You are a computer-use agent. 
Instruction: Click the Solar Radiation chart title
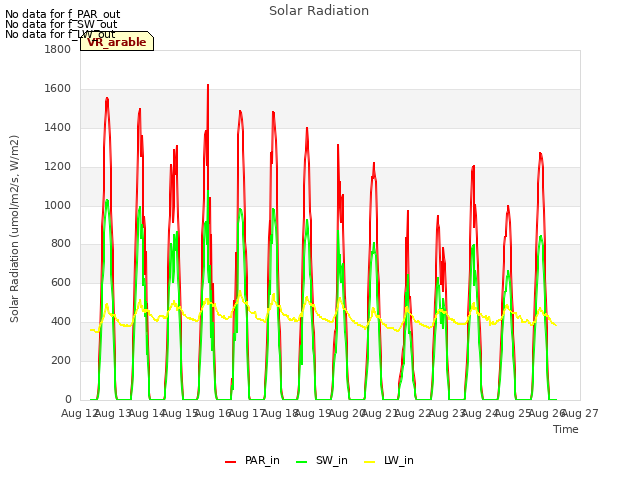pyautogui.click(x=319, y=11)
